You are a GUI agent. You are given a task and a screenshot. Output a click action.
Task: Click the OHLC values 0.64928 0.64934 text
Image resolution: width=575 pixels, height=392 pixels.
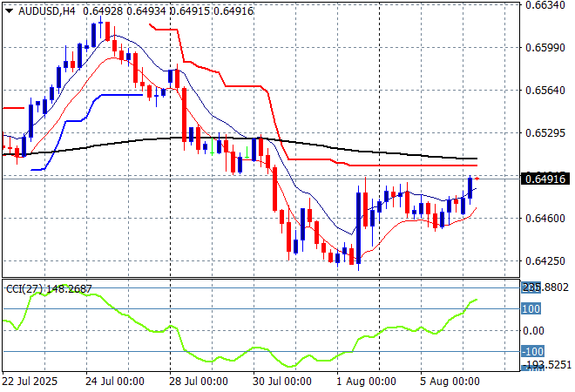(x=125, y=11)
